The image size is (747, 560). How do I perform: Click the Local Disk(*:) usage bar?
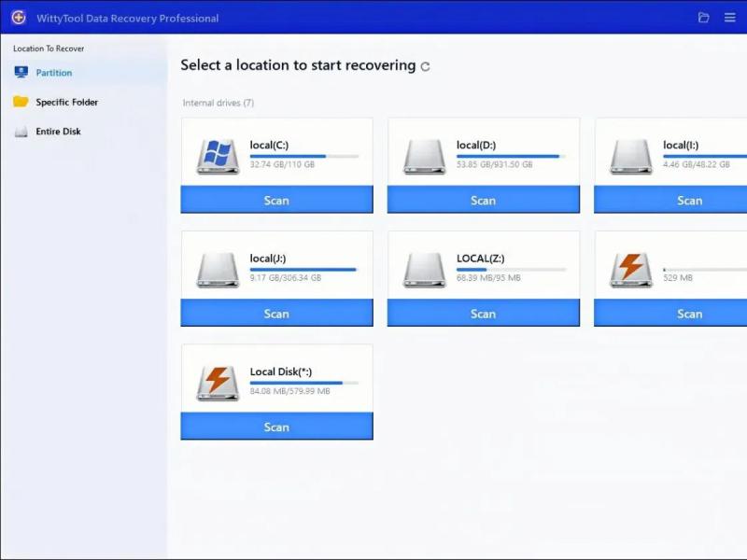[x=304, y=383]
